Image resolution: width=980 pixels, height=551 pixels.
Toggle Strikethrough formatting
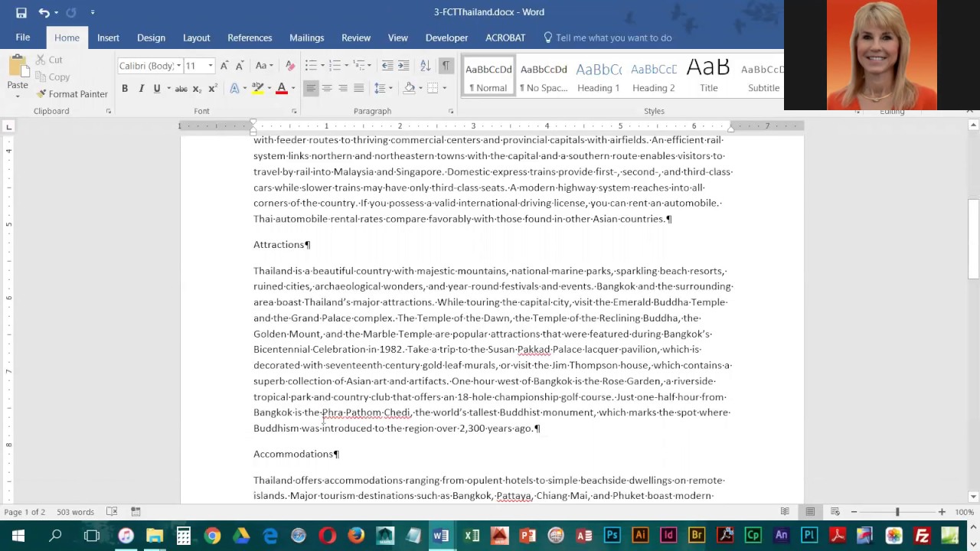tap(181, 89)
